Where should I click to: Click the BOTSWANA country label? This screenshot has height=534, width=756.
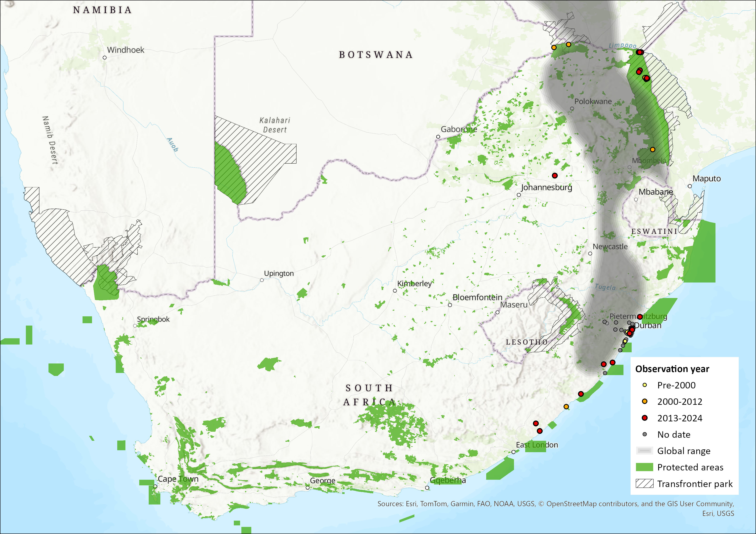coord(376,55)
